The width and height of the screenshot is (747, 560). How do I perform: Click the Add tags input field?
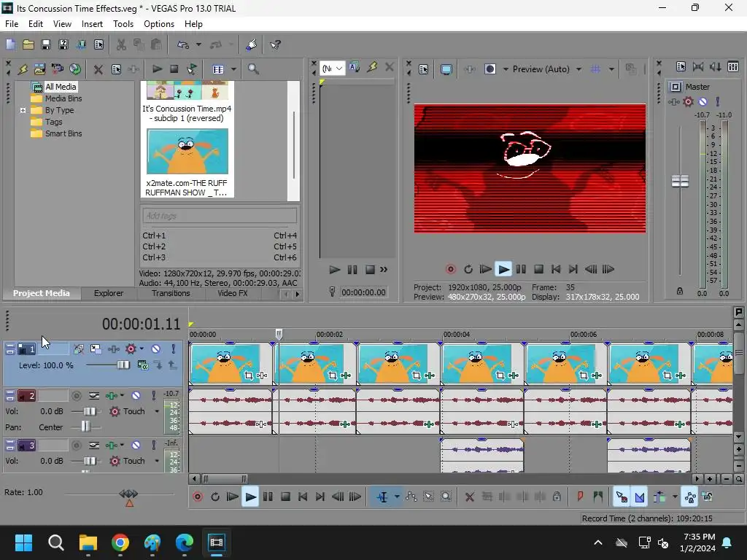coord(220,216)
